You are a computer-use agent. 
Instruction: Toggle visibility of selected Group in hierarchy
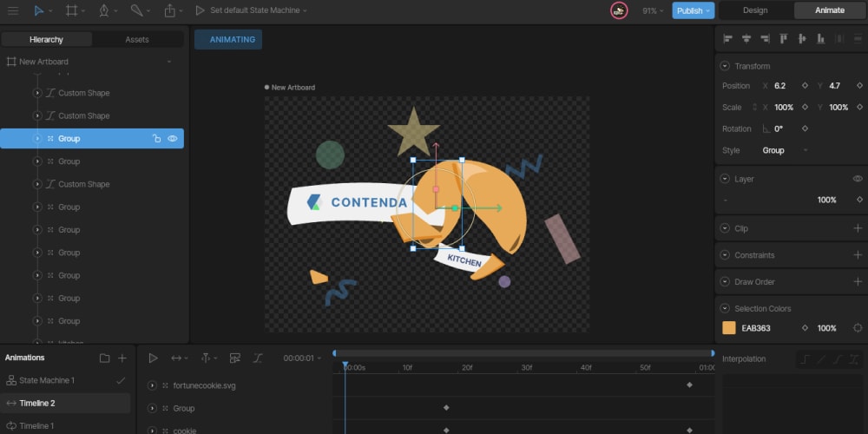point(173,138)
